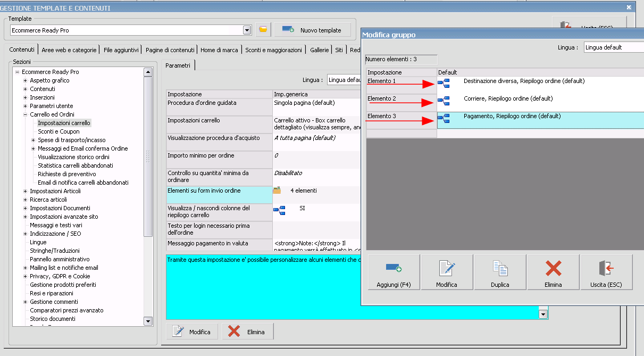Screen dimensions: 644x356
Task: Collapse the Ecommerce Ready Pro tree node
Action: coord(17,72)
